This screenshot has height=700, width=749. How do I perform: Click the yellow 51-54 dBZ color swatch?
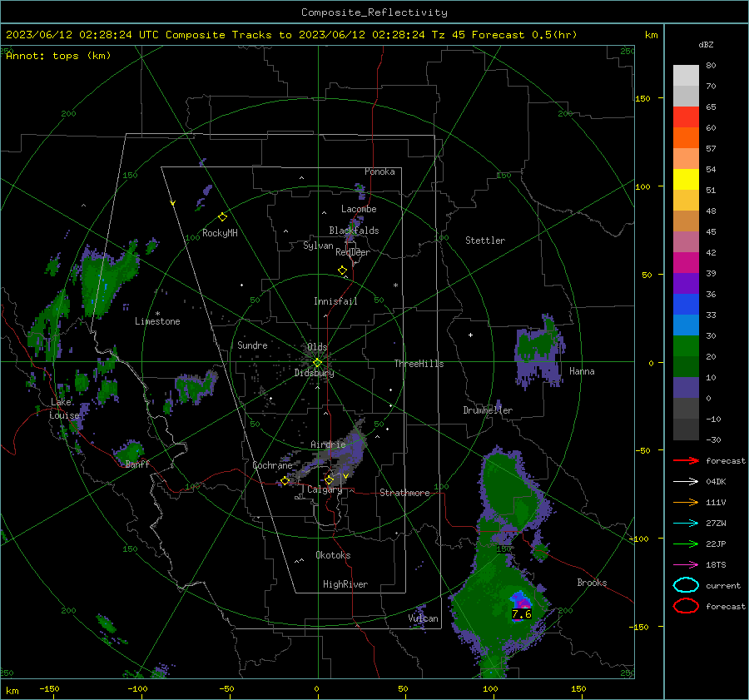point(686,180)
